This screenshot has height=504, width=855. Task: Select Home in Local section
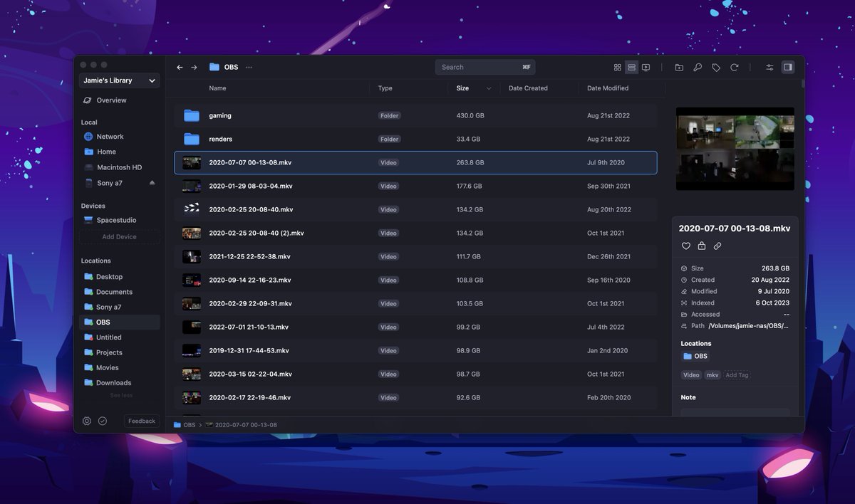click(x=120, y=152)
